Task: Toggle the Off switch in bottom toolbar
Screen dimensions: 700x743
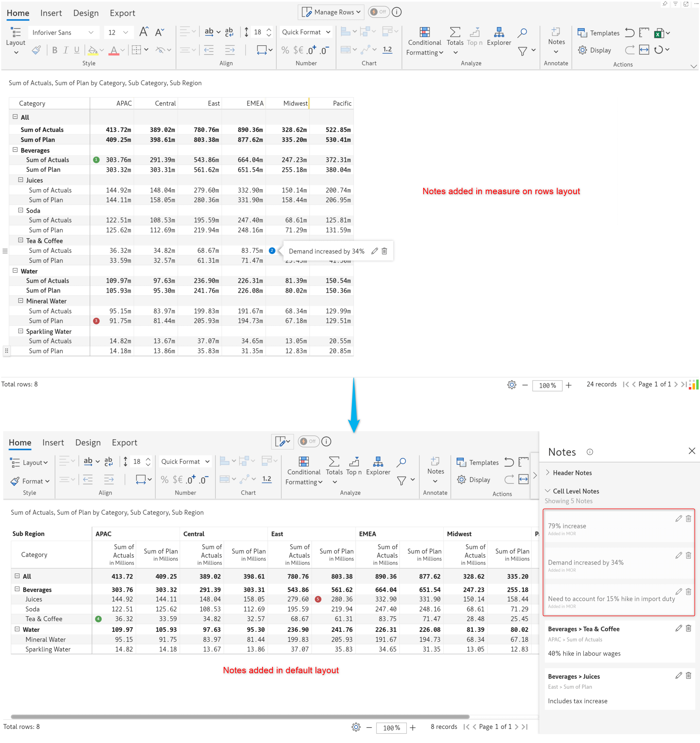Action: click(x=308, y=442)
